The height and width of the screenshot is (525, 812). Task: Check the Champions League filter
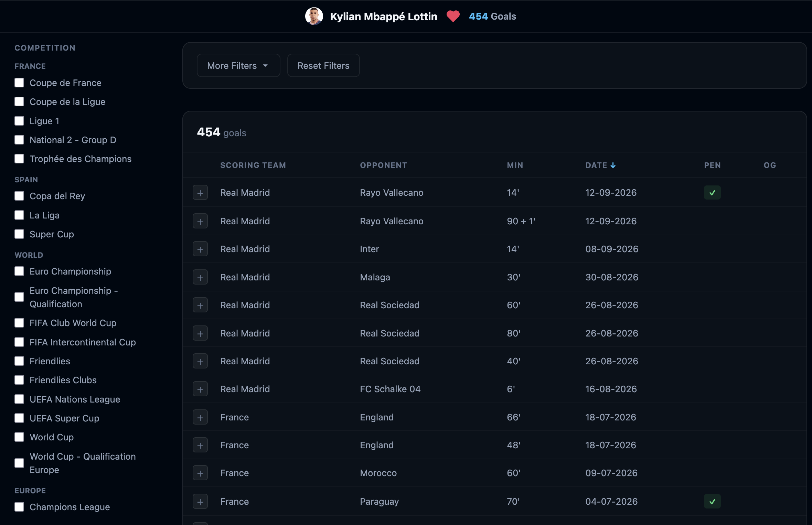[19, 507]
